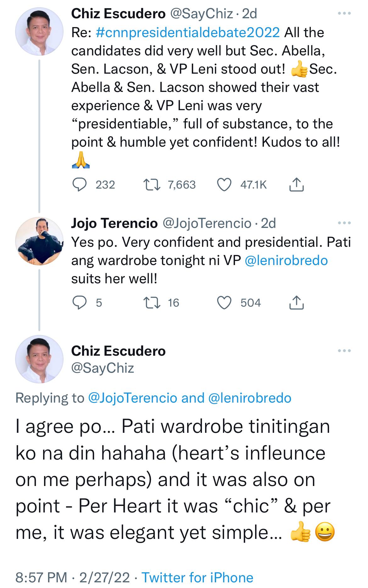Viewport: 368px width, 588px height.
Task: Open the #cnnpresidentialdebate2022 hashtag
Action: [187, 33]
